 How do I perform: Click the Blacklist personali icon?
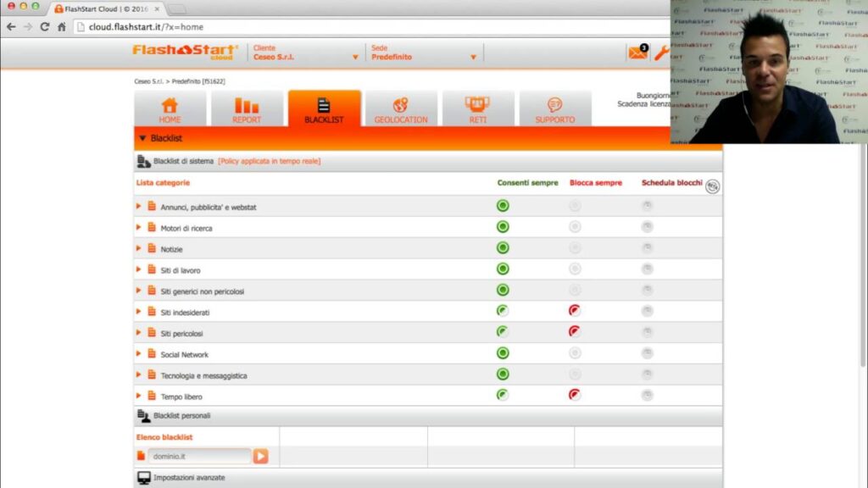tap(144, 415)
